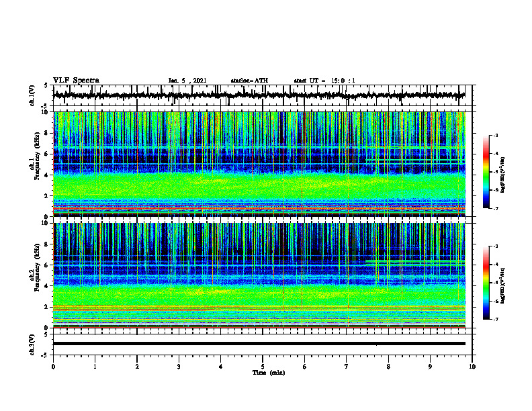Image resolution: width=532 pixels, height=411 pixels.
Task: Click the "-3" label on ch.2 color bar
Action: coord(496,246)
